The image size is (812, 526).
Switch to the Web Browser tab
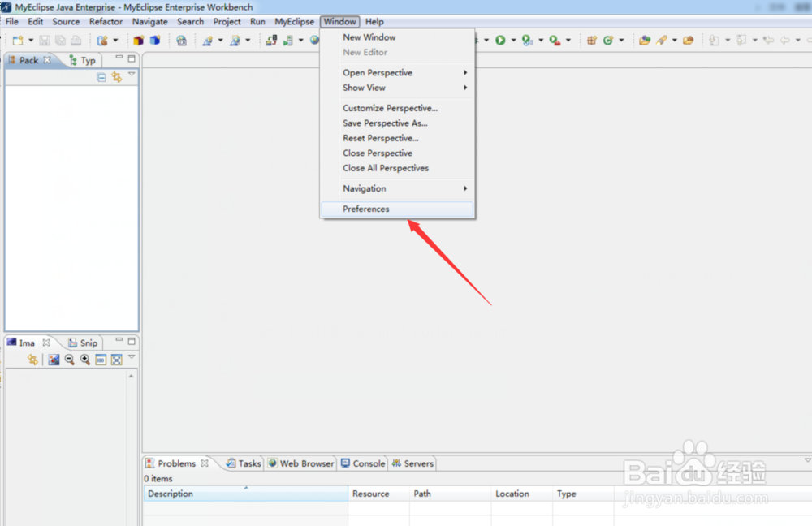(x=301, y=463)
